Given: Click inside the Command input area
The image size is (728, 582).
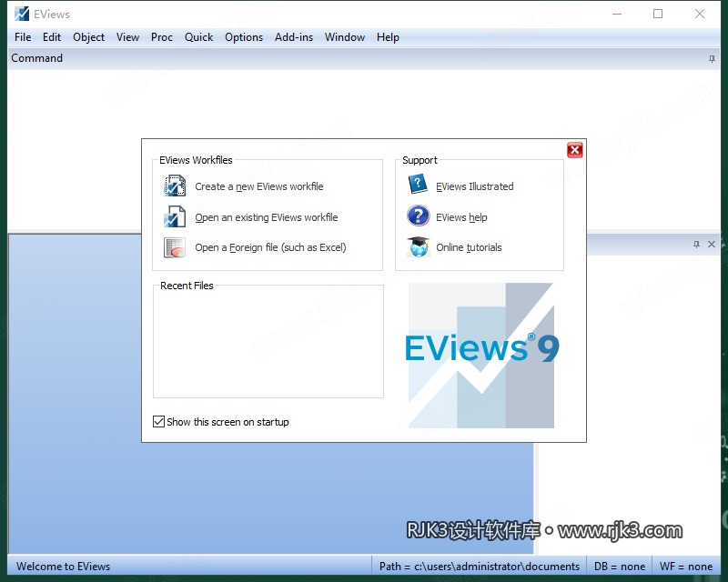Looking at the screenshot, I should 364,149.
